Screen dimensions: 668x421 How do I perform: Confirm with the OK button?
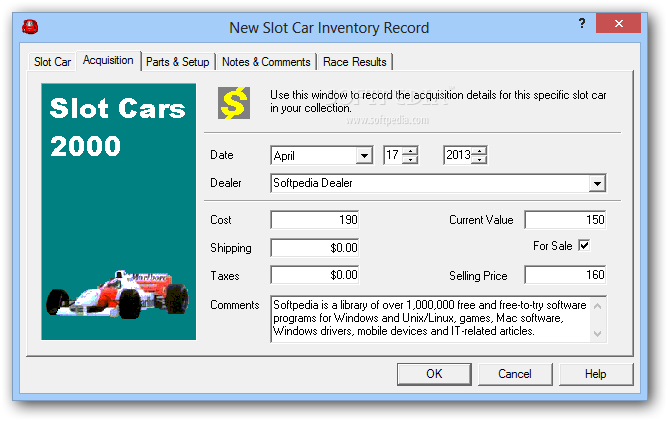(434, 374)
